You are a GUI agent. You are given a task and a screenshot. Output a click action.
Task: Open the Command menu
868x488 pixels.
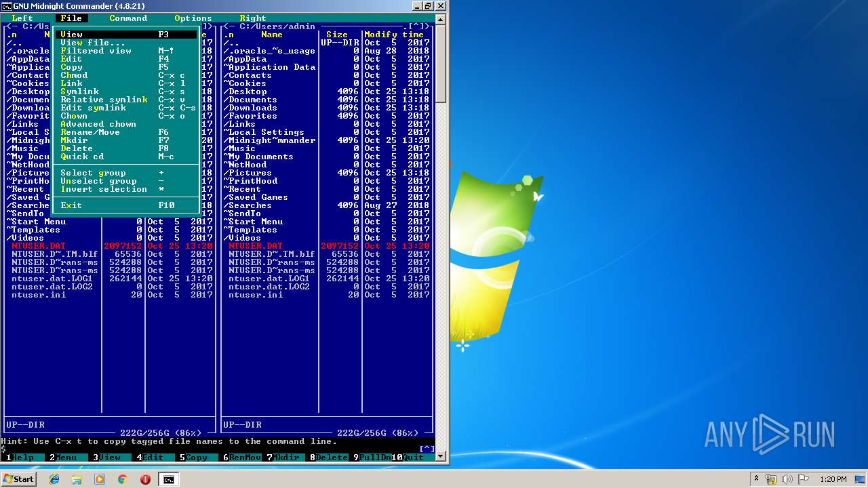pos(128,18)
